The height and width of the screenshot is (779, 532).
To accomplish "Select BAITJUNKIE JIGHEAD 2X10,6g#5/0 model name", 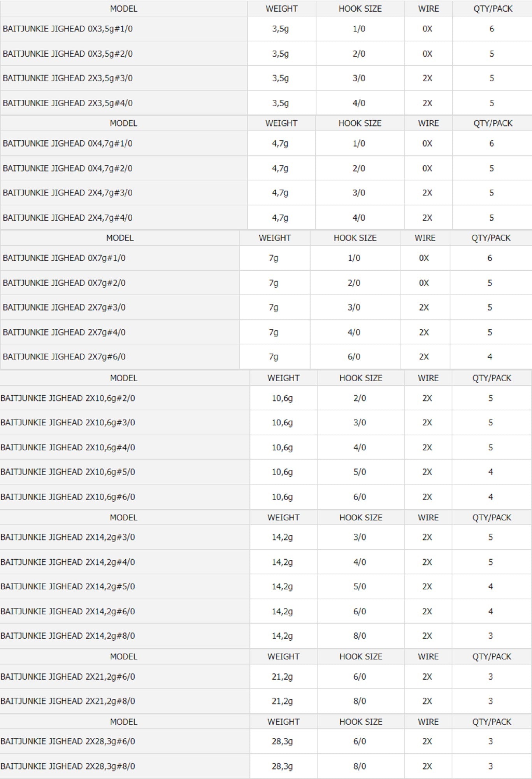I will coord(68,472).
